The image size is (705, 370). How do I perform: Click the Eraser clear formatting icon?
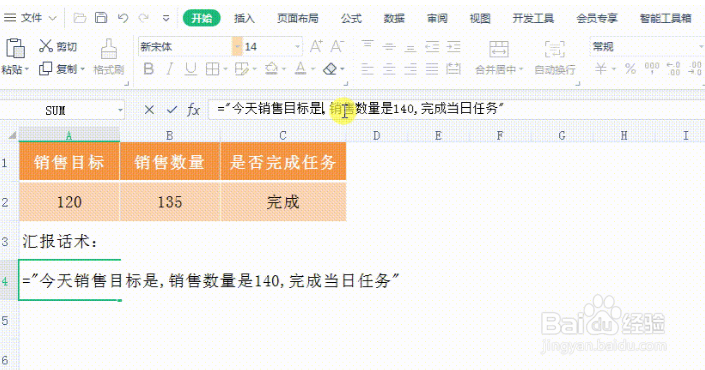pyautogui.click(x=330, y=69)
